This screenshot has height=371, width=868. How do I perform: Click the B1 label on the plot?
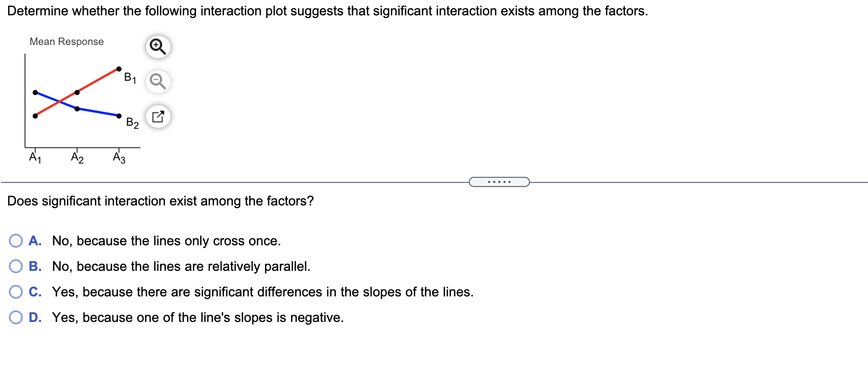click(129, 77)
